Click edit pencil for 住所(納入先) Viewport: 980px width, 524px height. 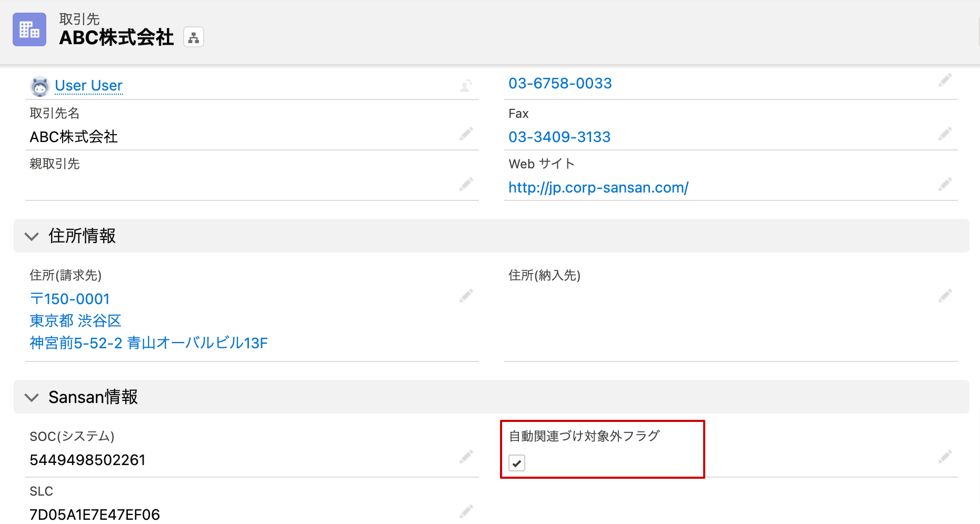(x=945, y=296)
